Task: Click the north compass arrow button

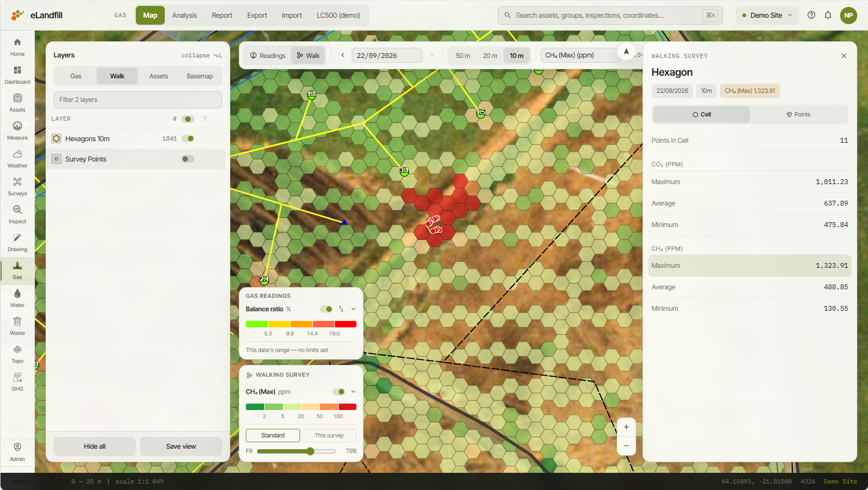Action: [626, 52]
